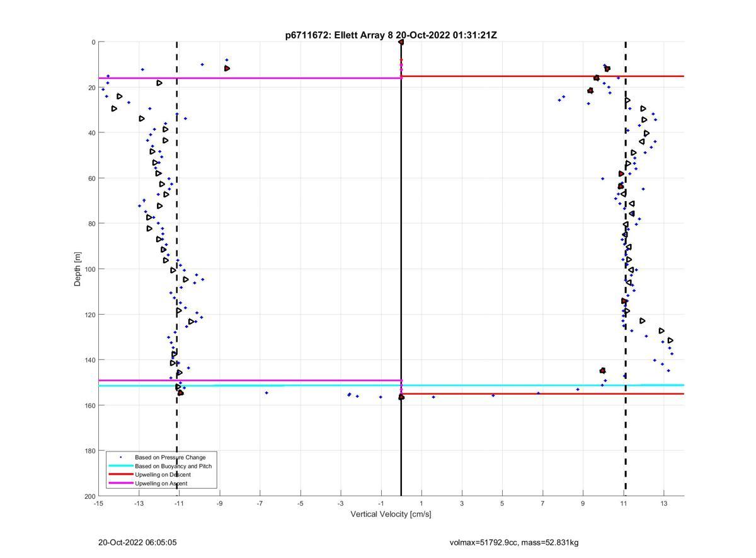Click the red line swatch in legend
The width and height of the screenshot is (756, 558).
(x=120, y=475)
